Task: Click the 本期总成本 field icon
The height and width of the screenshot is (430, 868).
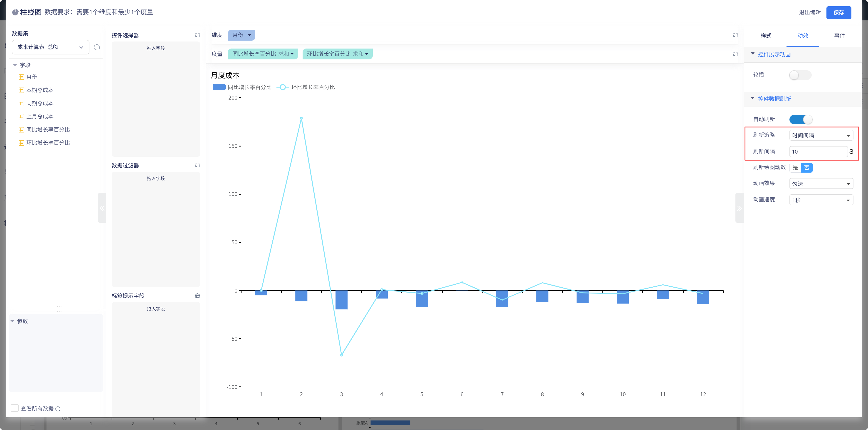Action: (21, 90)
